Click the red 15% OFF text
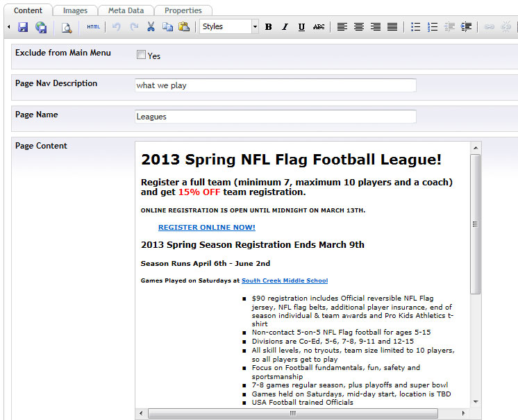518x420 pixels. (x=199, y=192)
